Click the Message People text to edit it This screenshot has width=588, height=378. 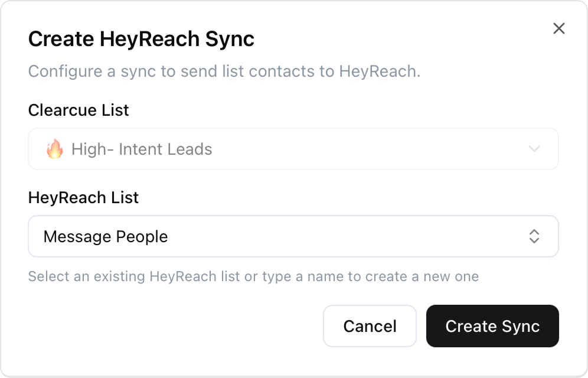click(x=106, y=236)
